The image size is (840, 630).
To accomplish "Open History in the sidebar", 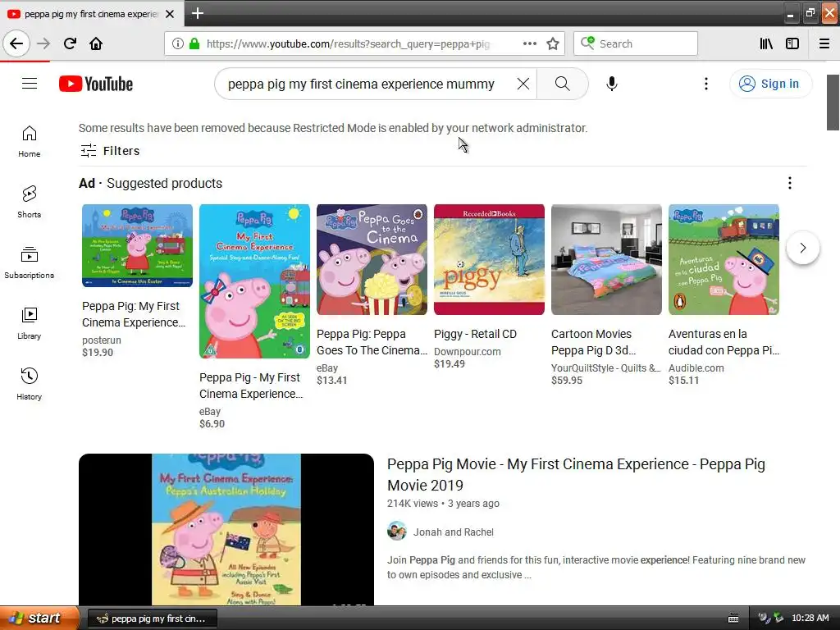I will point(29,384).
